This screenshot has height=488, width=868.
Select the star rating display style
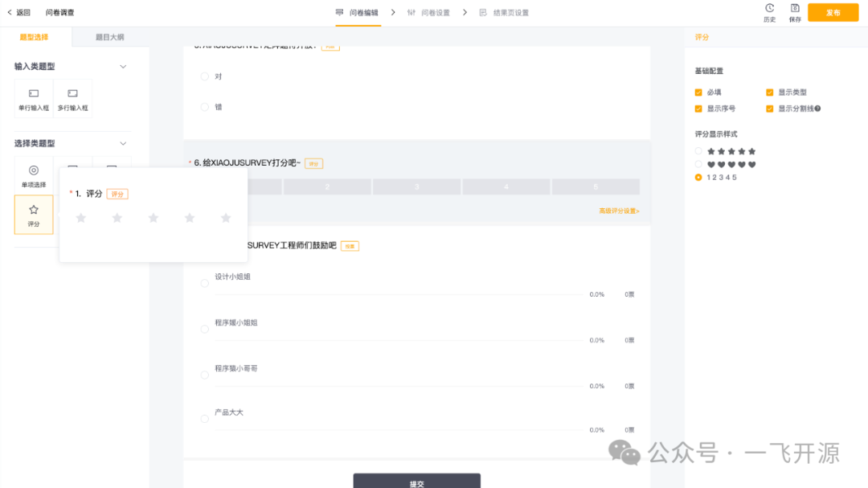(x=698, y=151)
